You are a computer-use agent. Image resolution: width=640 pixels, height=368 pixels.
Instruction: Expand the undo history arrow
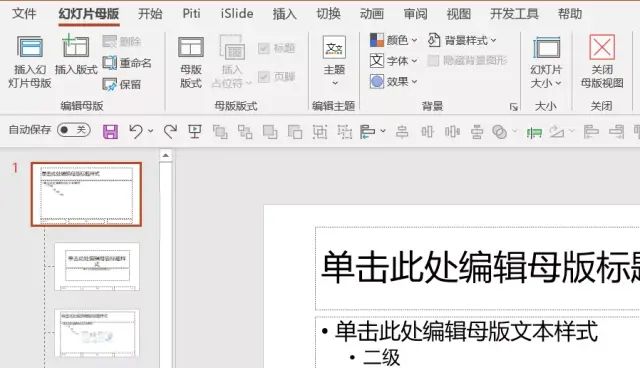click(151, 131)
